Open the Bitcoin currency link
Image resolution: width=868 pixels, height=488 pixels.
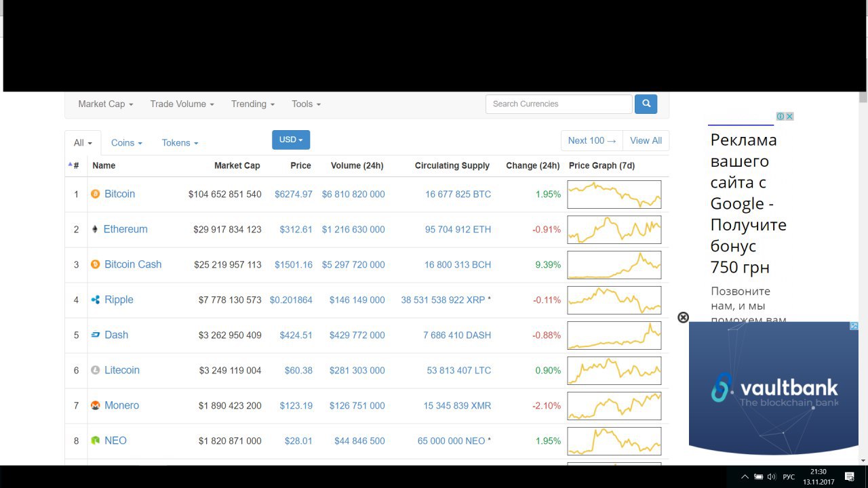coord(119,194)
